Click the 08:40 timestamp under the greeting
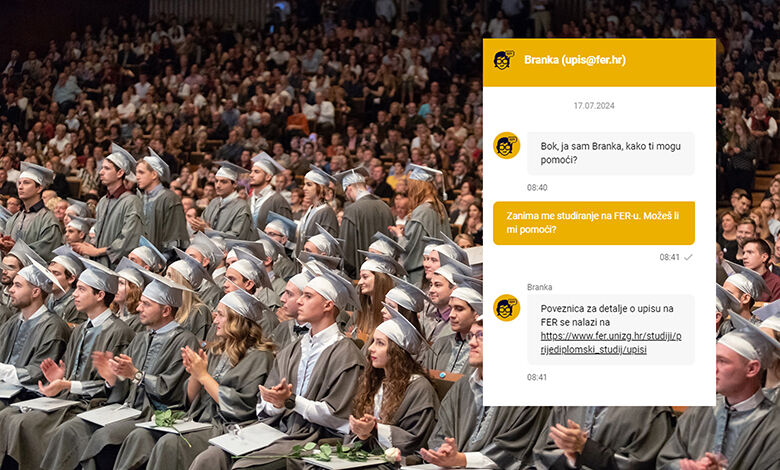The width and height of the screenshot is (780, 470). point(537,188)
